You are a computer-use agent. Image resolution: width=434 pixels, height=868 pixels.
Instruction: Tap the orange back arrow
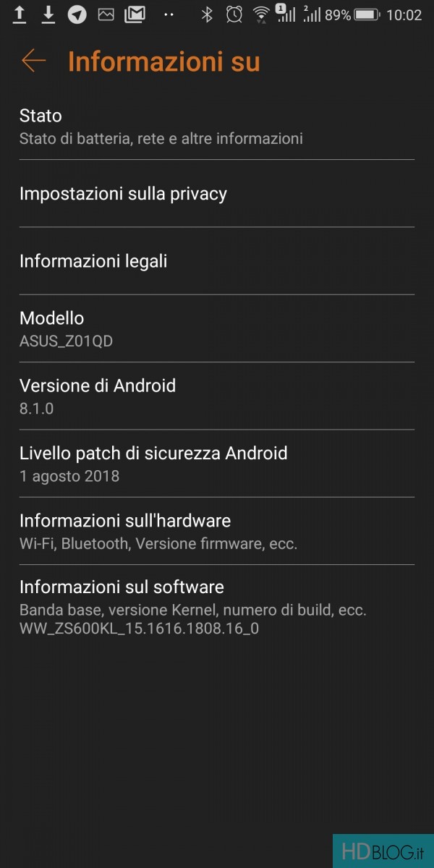(33, 61)
